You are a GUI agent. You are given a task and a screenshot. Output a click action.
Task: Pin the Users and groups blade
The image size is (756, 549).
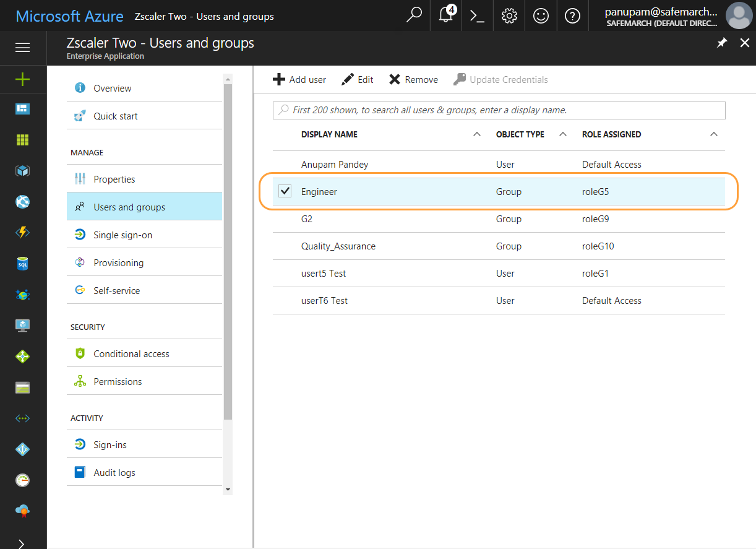coord(721,43)
